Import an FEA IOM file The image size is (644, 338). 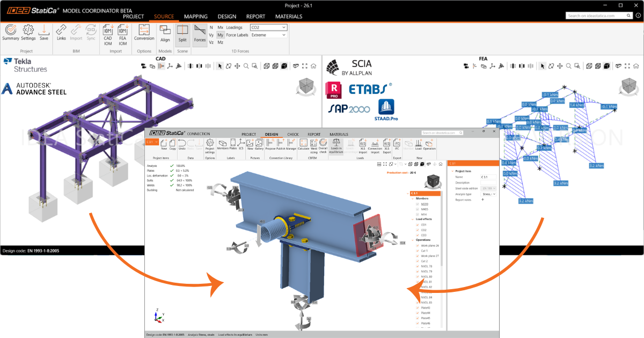pyautogui.click(x=122, y=34)
